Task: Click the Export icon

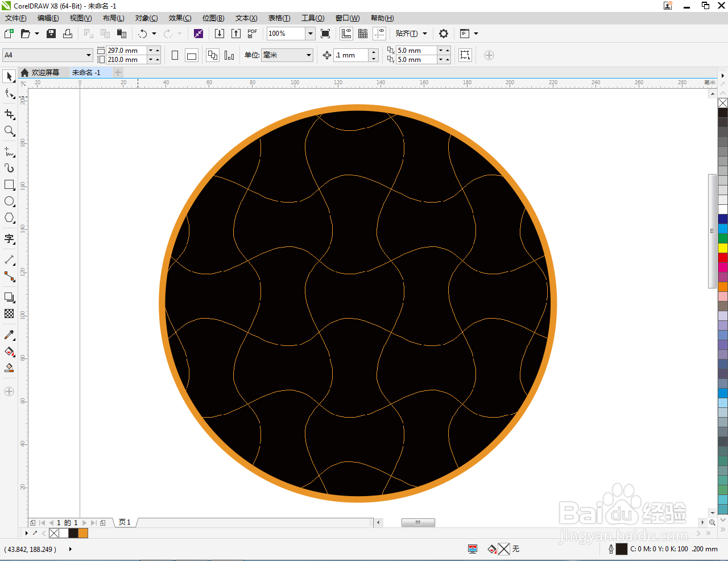Action: (236, 34)
